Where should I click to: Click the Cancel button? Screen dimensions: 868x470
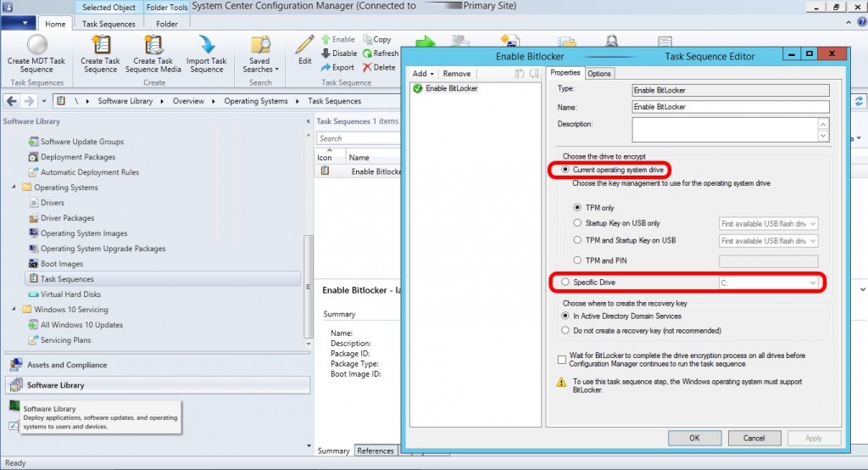click(754, 438)
